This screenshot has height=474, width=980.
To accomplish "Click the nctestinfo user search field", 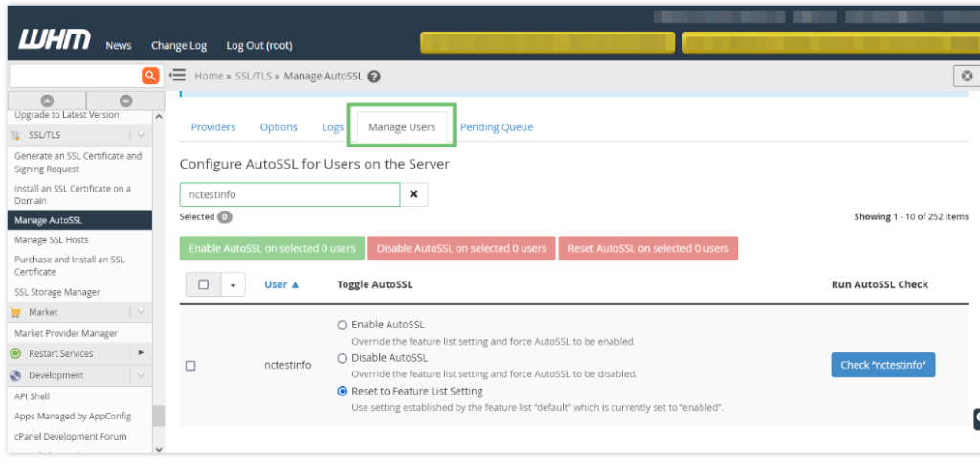I will pos(289,194).
